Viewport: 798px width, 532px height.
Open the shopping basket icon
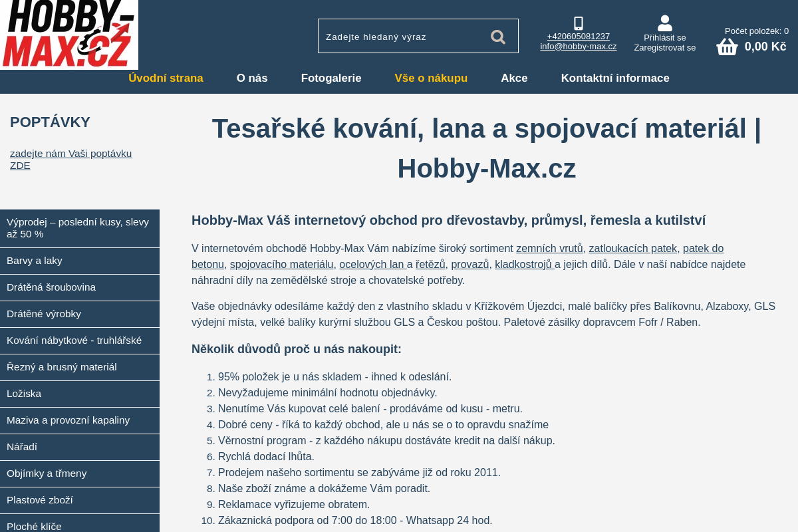[x=727, y=47]
